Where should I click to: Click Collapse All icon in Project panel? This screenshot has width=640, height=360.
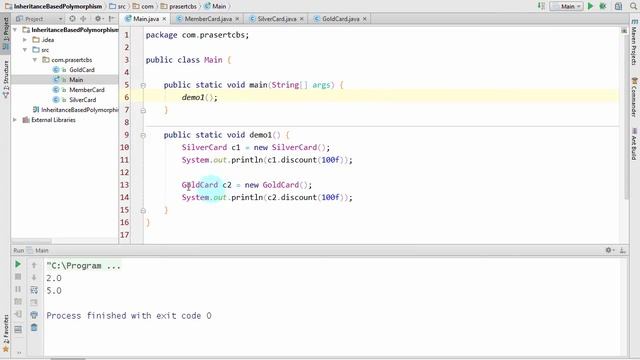83,19
